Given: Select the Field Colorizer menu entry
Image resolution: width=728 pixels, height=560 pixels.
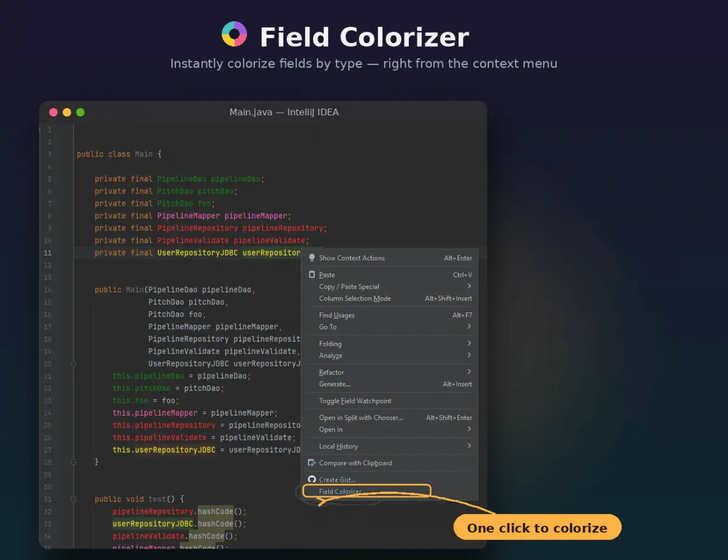Looking at the screenshot, I should [366, 491].
